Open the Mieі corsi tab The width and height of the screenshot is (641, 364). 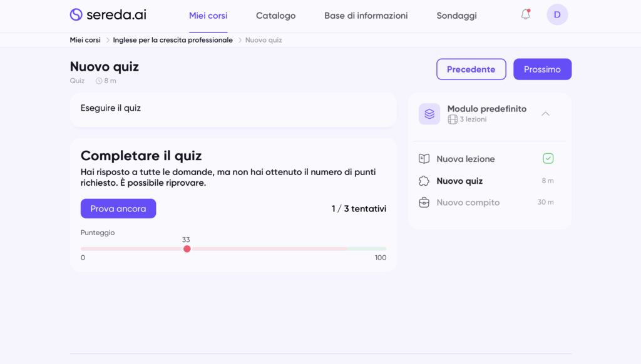pos(208,16)
